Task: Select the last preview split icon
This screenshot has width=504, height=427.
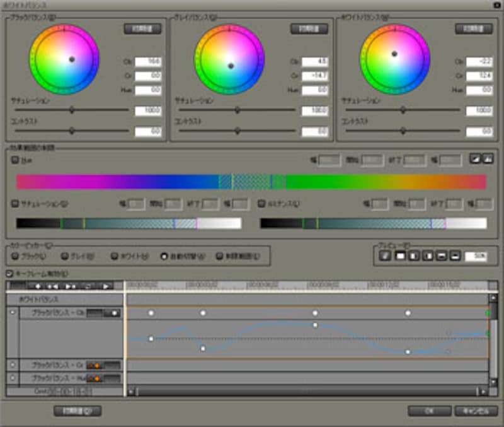Action: pos(454,255)
